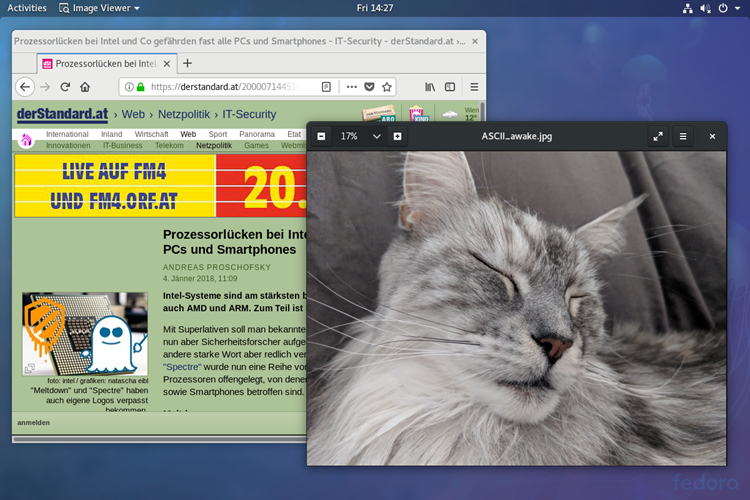
Task: Open the IT-Business subsection
Action: pos(122,145)
